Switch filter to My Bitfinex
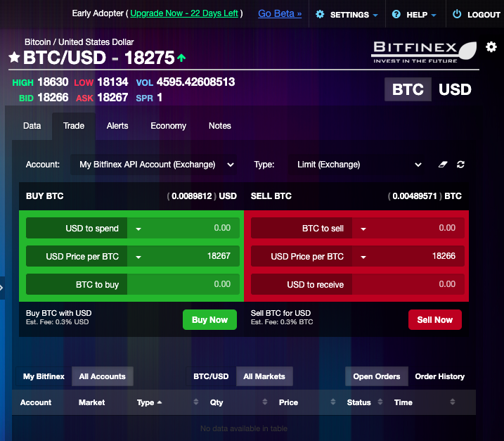 pos(44,376)
